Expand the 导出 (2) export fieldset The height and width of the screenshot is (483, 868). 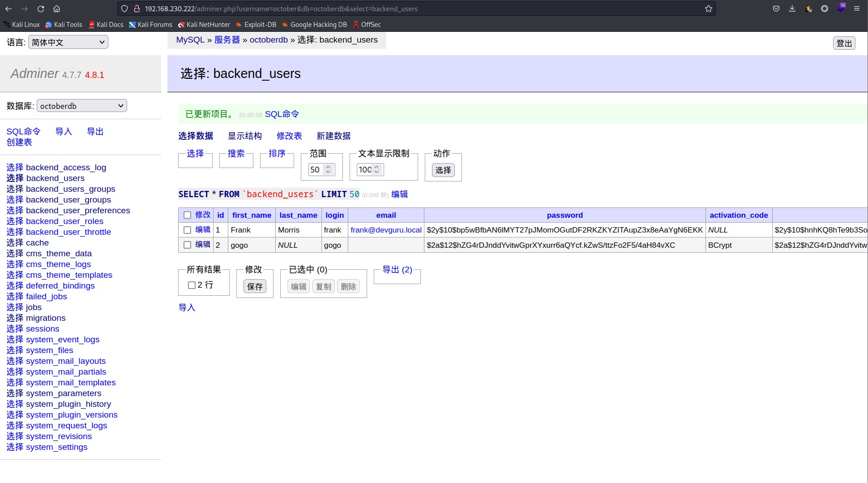[x=397, y=269]
